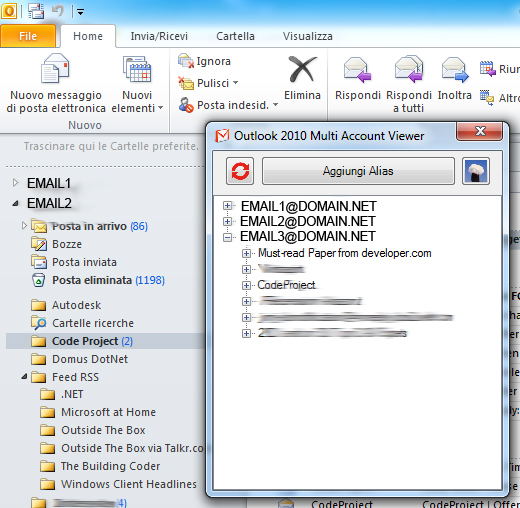Open the Cartella ribbon tab

click(235, 36)
